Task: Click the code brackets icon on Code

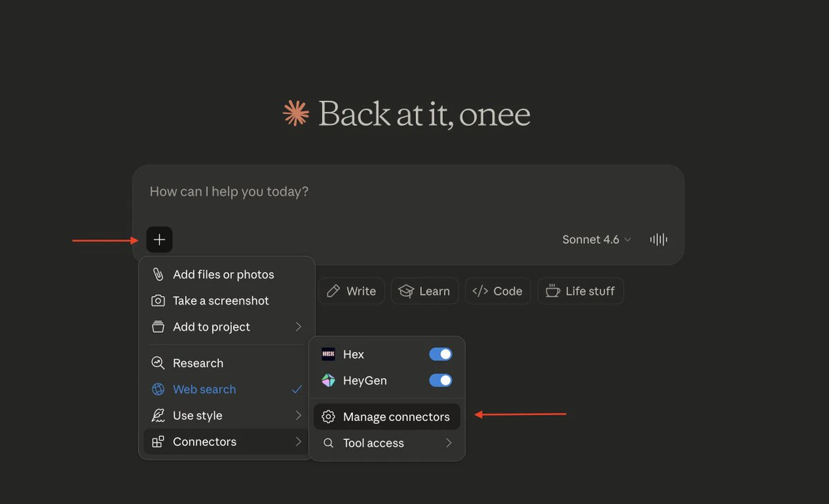Action: [480, 291]
